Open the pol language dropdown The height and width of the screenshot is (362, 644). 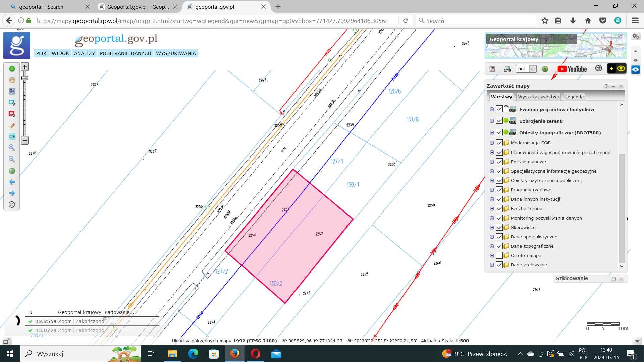526,69
